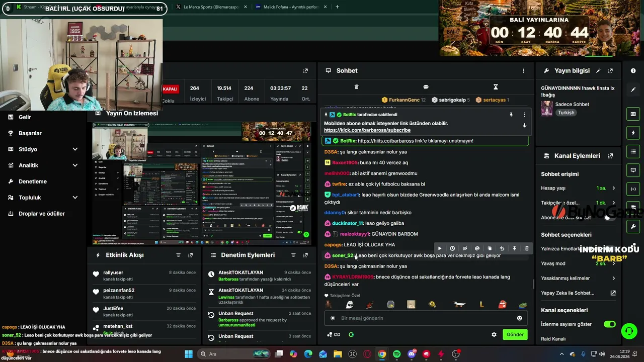
Task: Expand the Topluluk sidebar section
Action: pos(75,198)
